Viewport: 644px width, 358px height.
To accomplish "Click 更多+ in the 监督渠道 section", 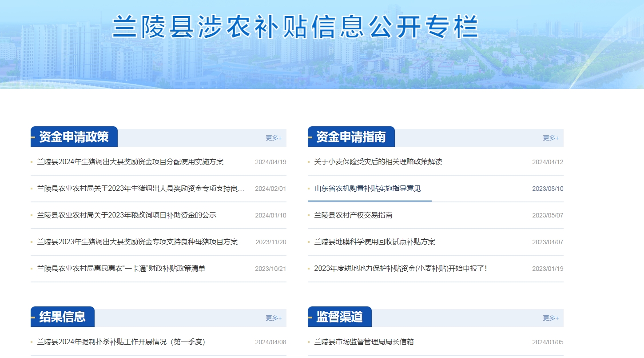I will (551, 318).
